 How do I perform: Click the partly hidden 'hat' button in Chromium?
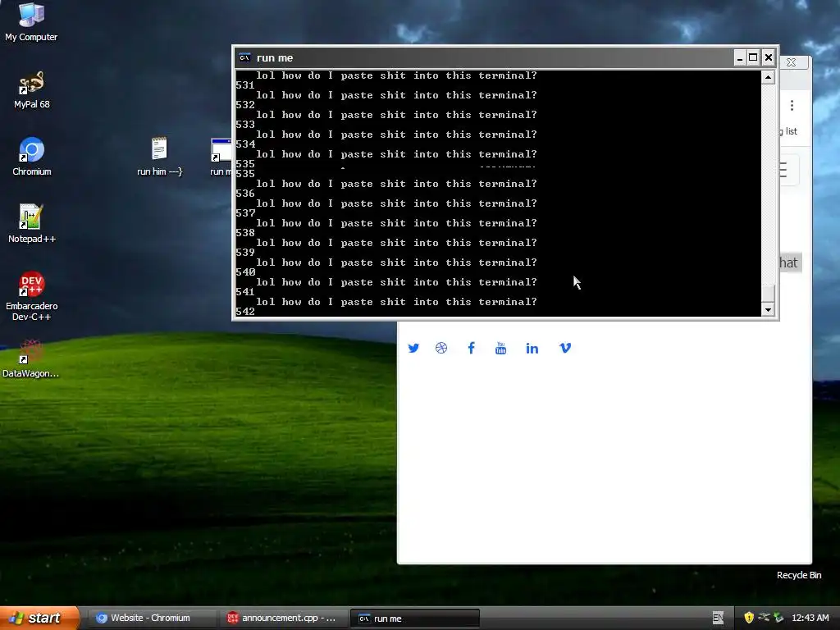[790, 262]
